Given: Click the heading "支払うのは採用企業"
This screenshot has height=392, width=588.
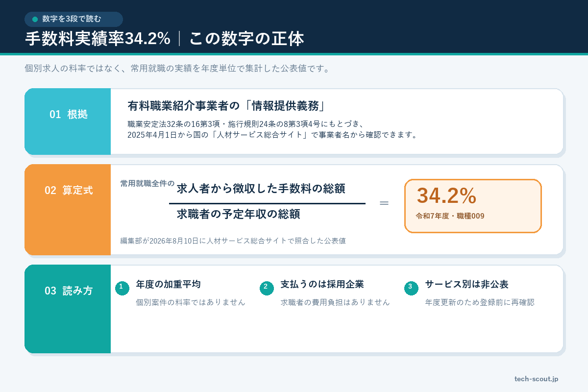Looking at the screenshot, I should coord(322,285).
